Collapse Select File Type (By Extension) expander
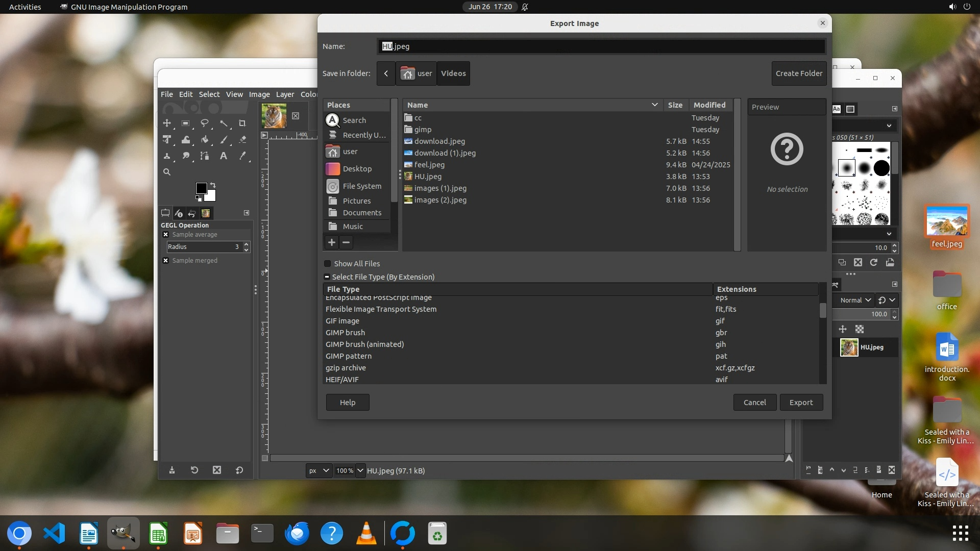The width and height of the screenshot is (980, 551). 327,277
